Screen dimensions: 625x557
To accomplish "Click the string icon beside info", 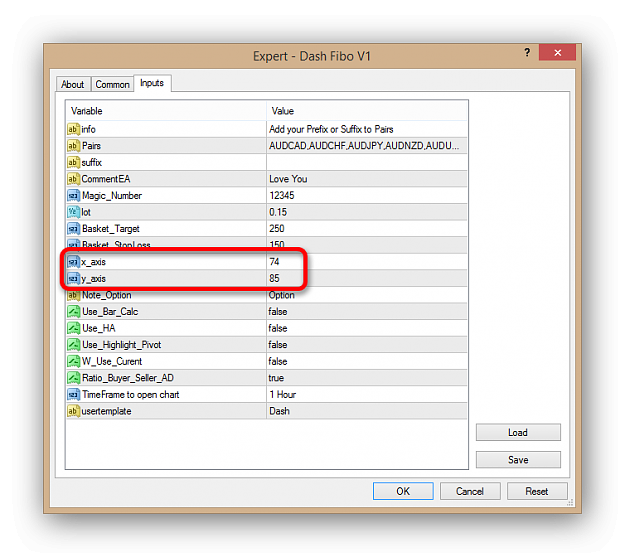I will pos(73,129).
